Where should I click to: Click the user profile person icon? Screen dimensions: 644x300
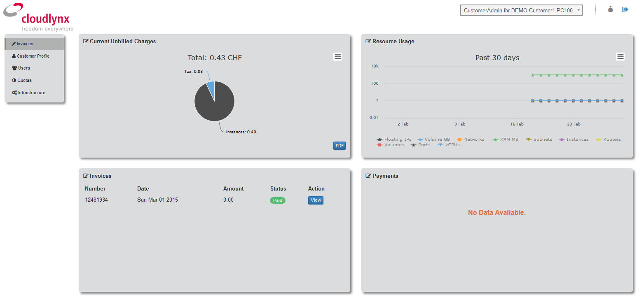(611, 9)
